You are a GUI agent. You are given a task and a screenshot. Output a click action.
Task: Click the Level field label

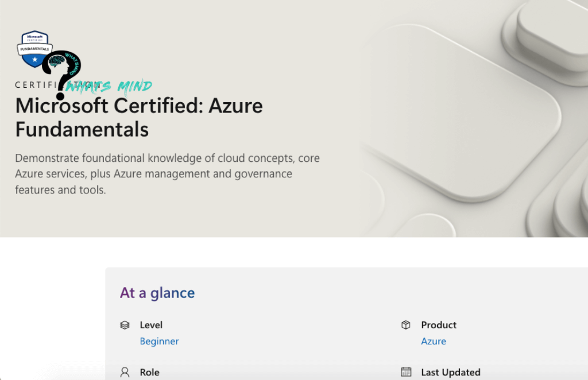[x=151, y=325]
